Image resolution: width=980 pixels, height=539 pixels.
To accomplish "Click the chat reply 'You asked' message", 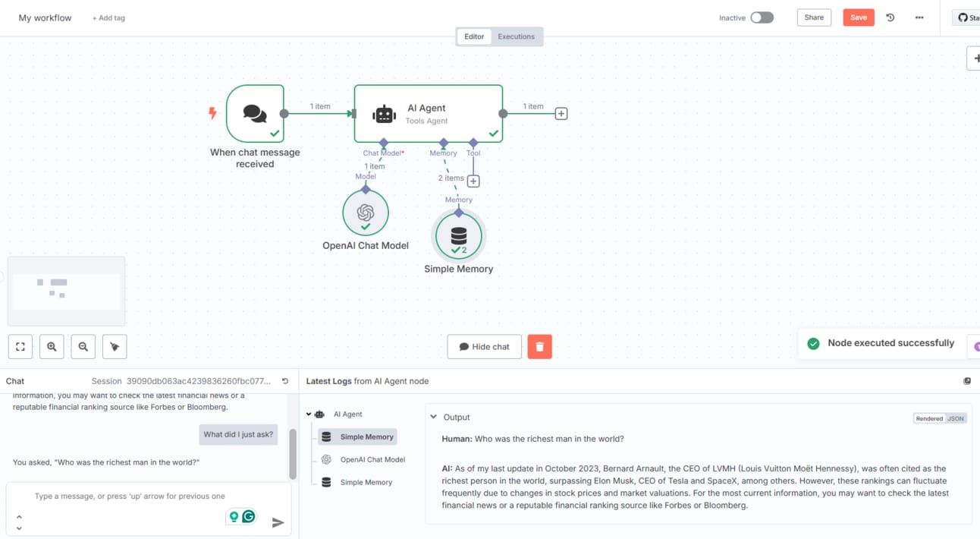I will pyautogui.click(x=106, y=462).
